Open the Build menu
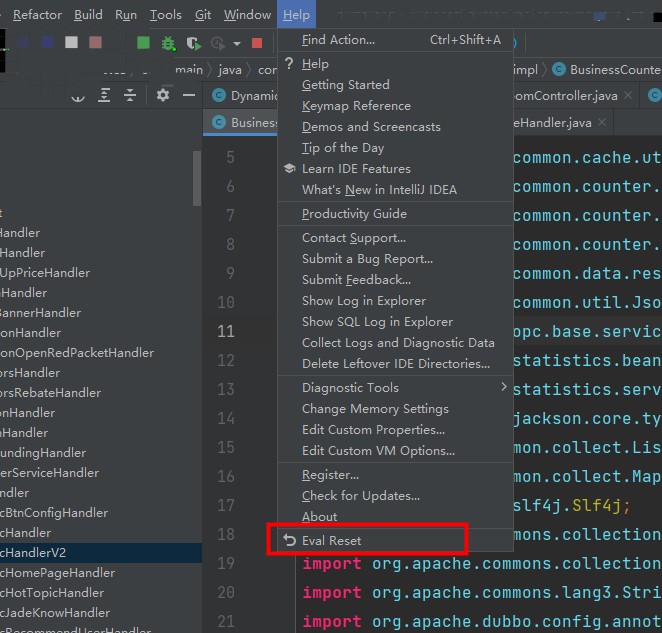Viewport: 662px width, 633px height. [x=88, y=15]
